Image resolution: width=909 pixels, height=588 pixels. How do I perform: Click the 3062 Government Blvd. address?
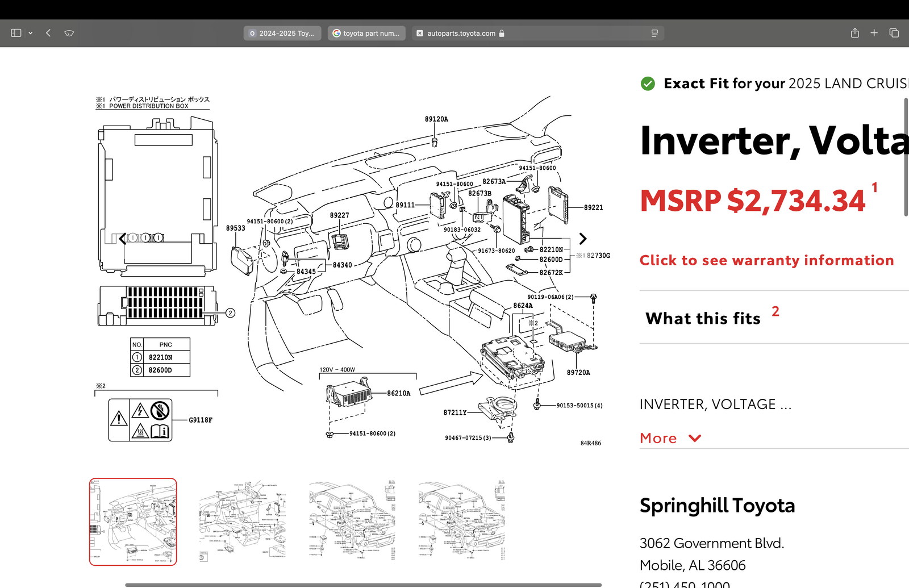tap(712, 543)
